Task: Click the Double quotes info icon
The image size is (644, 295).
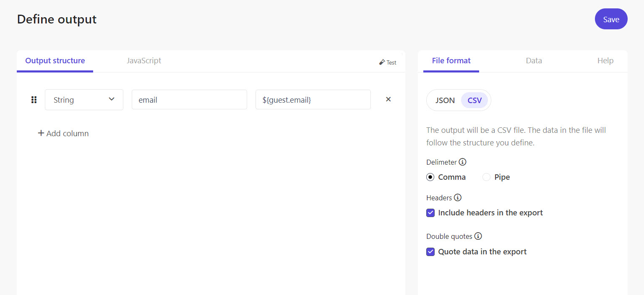Action: point(478,236)
